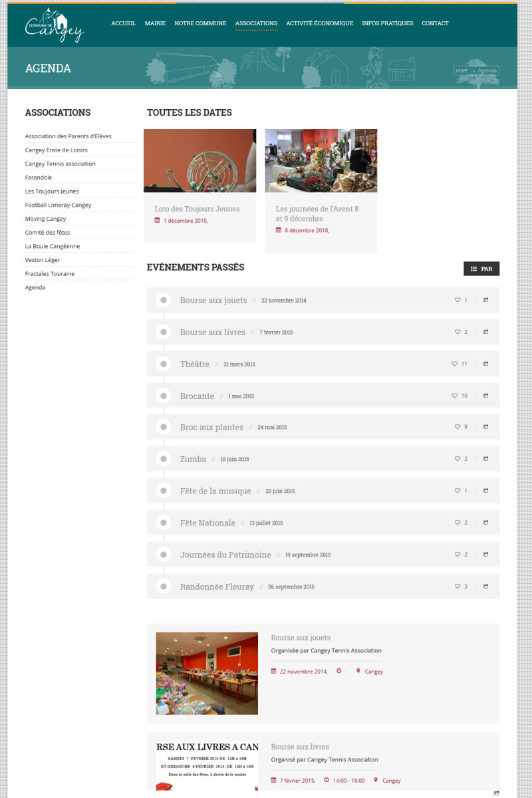Screen dimensions: 532x798
Task: Expand the Théâtre event row
Action: coord(323,364)
